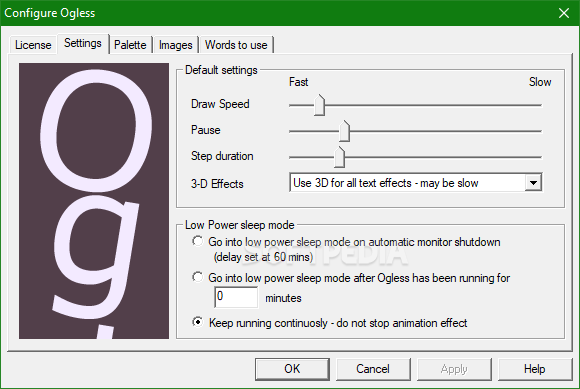Image resolution: width=580 pixels, height=389 pixels.
Task: Click the Step duration slider thumb
Action: (339, 157)
